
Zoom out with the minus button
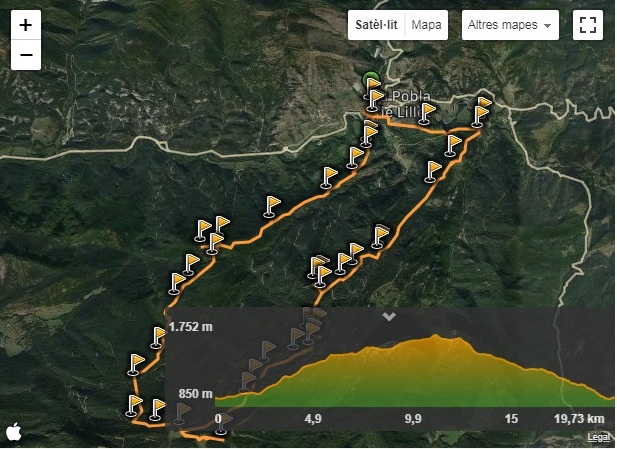[26, 55]
